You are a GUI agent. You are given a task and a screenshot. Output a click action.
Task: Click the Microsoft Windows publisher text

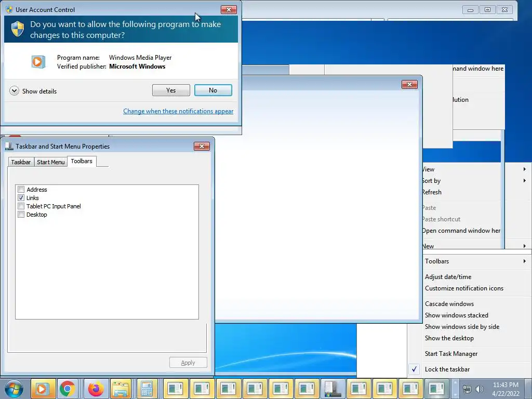(137, 66)
